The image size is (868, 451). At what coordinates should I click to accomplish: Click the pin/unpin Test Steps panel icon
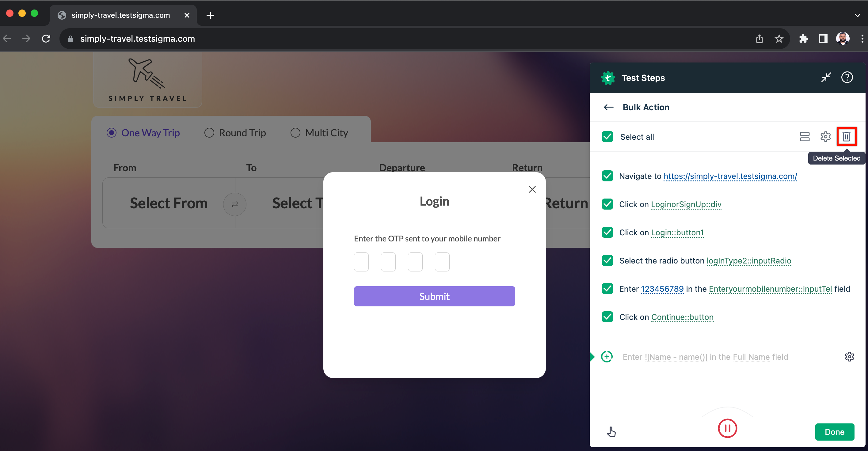click(825, 77)
